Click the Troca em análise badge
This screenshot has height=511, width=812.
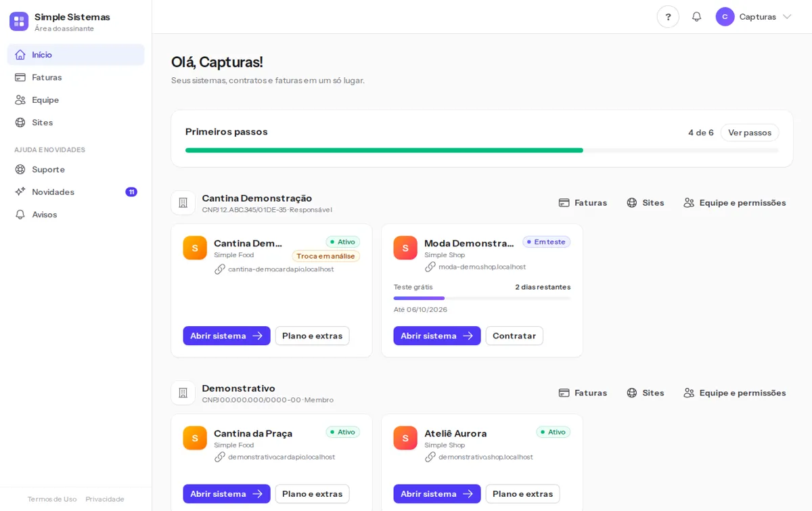326,256
